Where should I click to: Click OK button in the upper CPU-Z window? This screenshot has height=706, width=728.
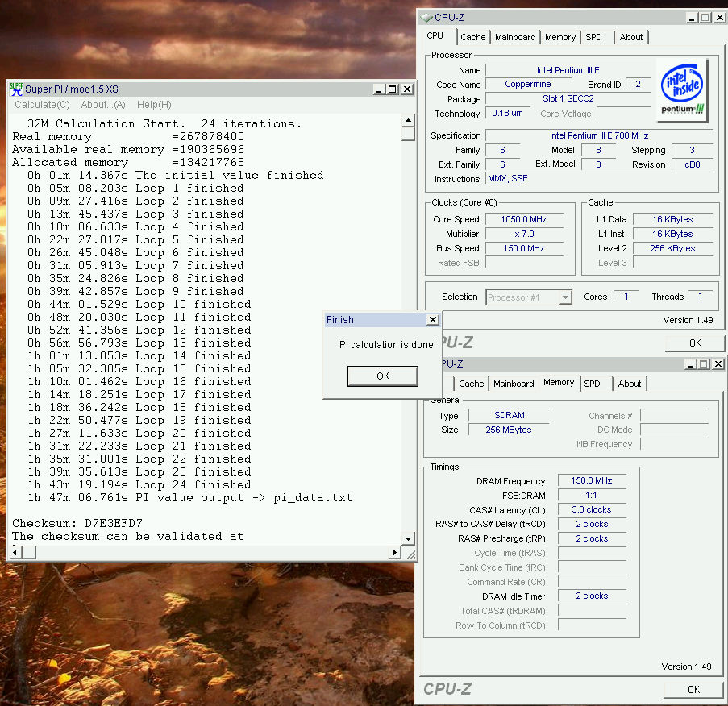click(x=695, y=343)
